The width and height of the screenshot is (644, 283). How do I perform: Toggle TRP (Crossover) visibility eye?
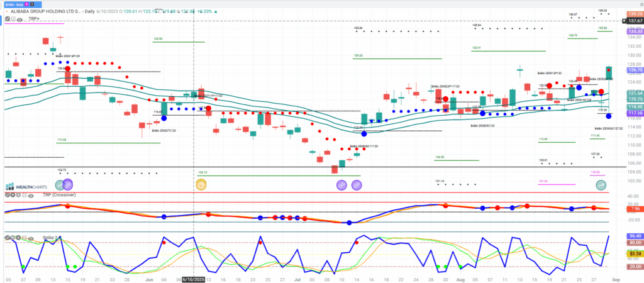(x=31, y=196)
